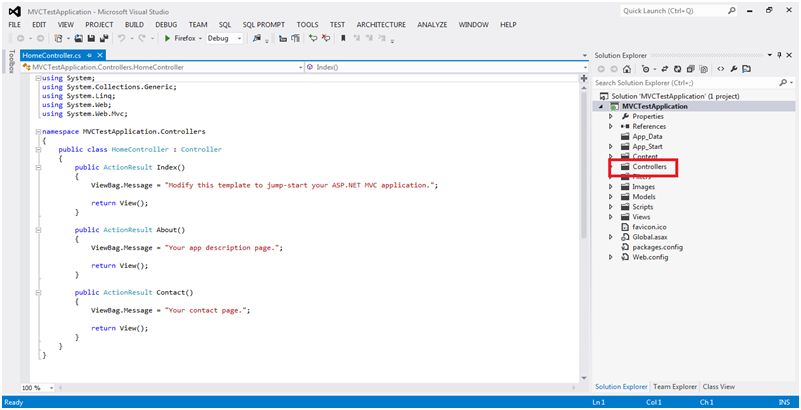Viewport: 801px width, 410px height.
Task: Open the Debug configuration dropdown
Action: click(x=239, y=38)
